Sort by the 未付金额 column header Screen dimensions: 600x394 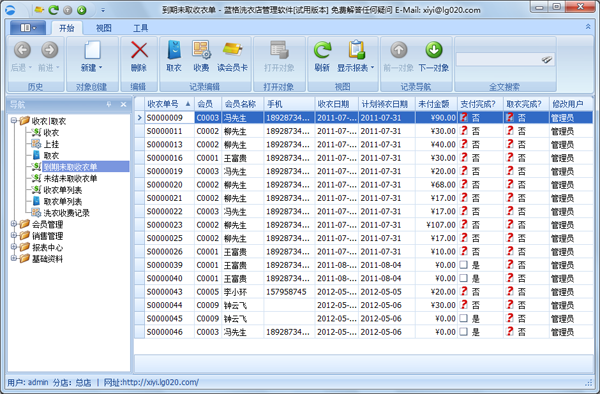[x=436, y=104]
